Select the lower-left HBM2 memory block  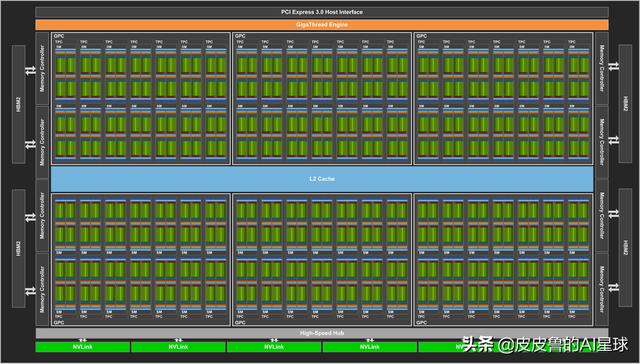(18, 248)
